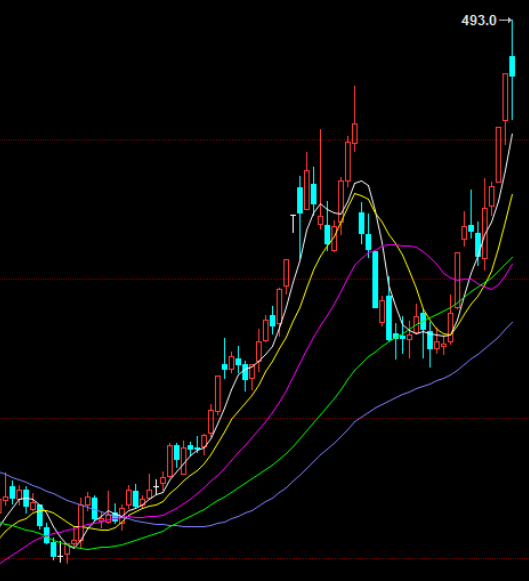Select the largest solid cyan candle in the decline
The width and height of the screenshot is (529, 581).
click(x=375, y=279)
